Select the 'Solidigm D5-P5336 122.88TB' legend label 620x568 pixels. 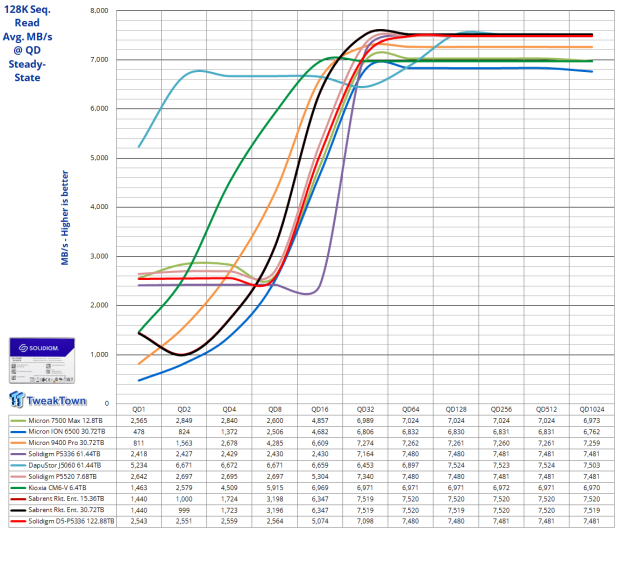pos(72,521)
